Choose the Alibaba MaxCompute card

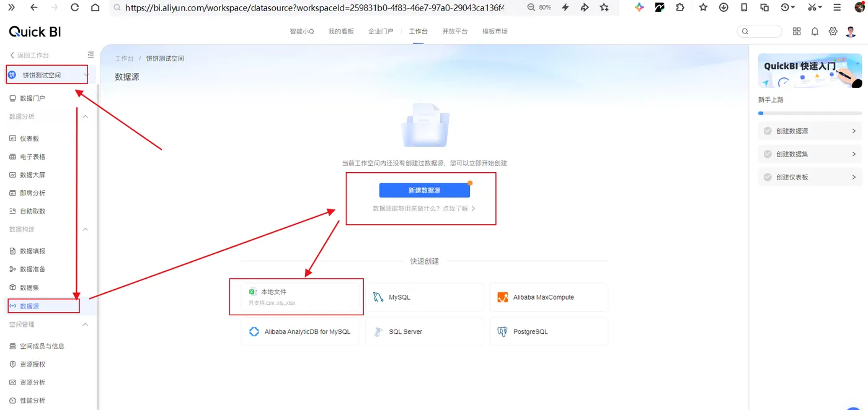click(549, 297)
